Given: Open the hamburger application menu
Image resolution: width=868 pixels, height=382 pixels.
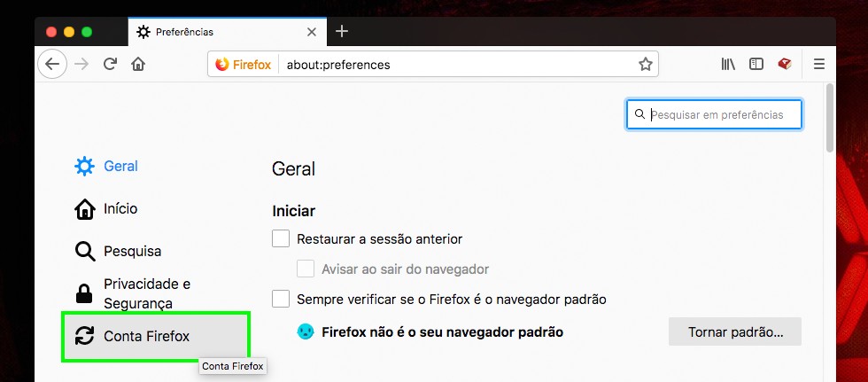Looking at the screenshot, I should point(818,64).
